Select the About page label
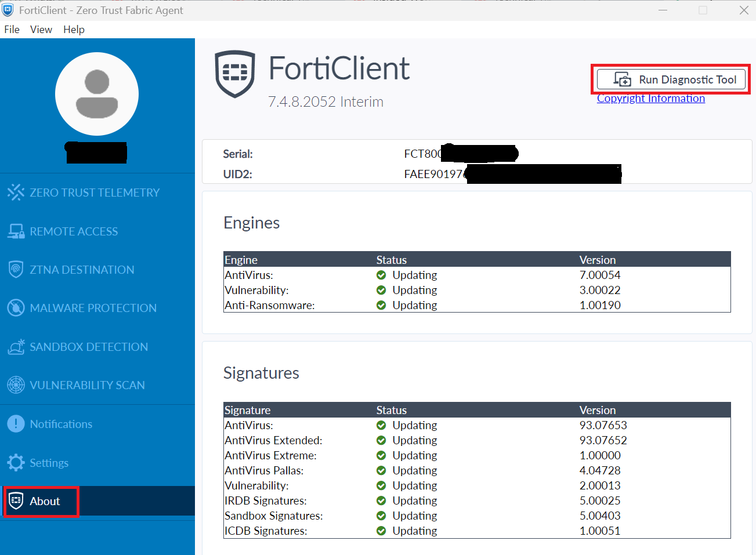This screenshot has height=555, width=756. (x=45, y=501)
